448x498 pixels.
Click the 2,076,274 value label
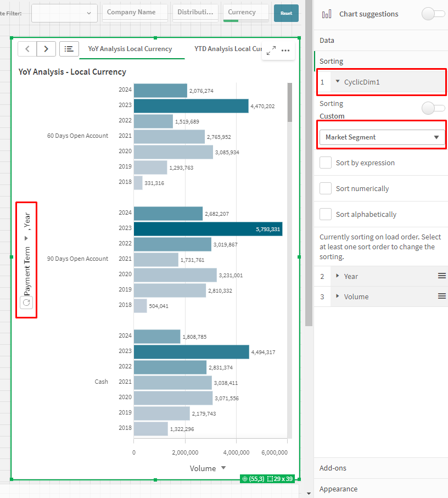coord(201,91)
